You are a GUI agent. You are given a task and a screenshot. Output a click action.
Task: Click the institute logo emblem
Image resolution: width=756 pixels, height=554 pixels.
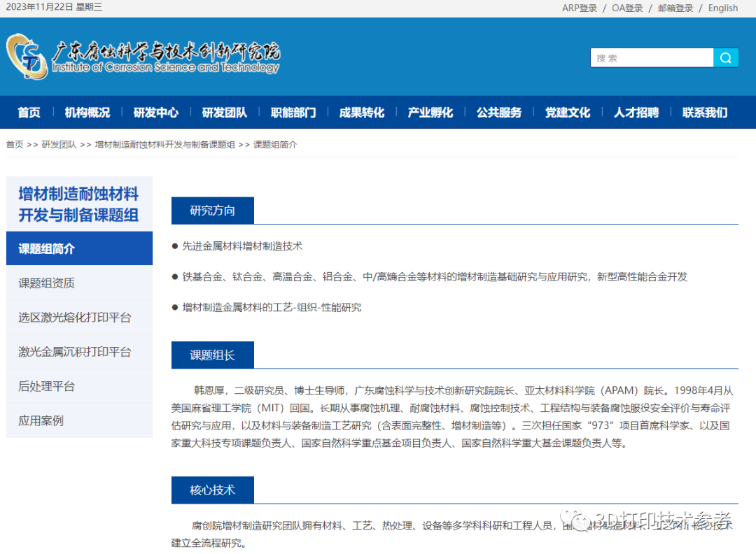pyautogui.click(x=27, y=57)
